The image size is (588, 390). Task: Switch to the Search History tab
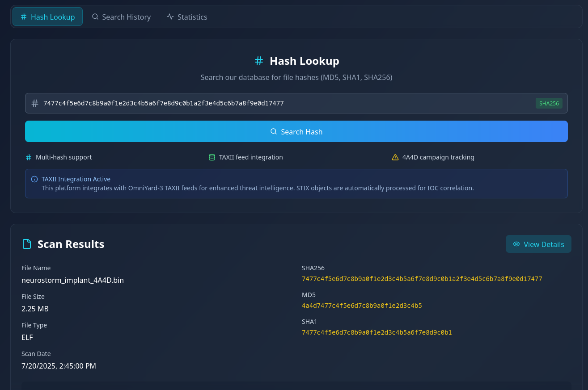pyautogui.click(x=121, y=17)
